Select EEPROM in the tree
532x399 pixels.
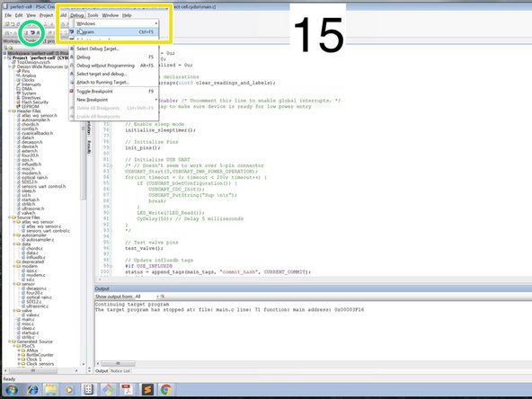tap(31, 107)
